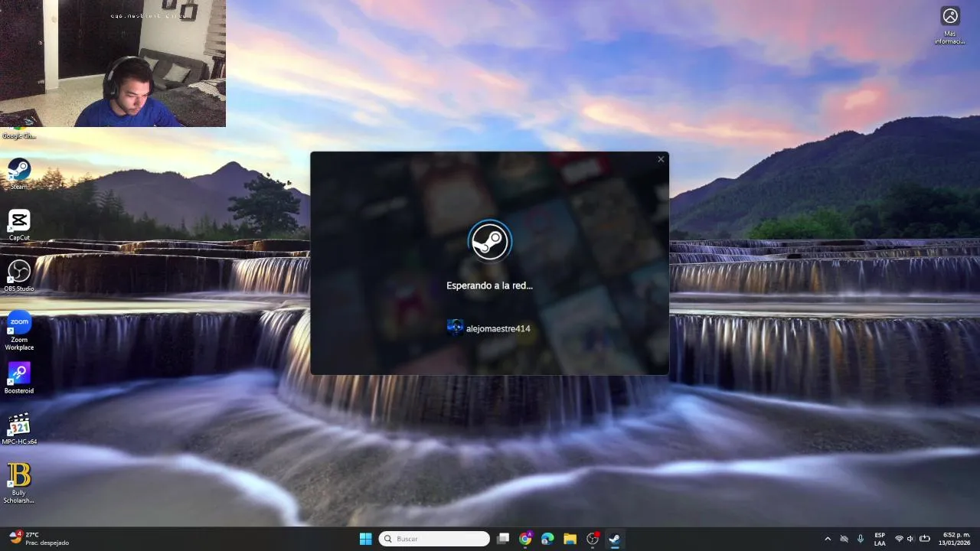Open the Windows Start menu
Viewport: 980px width, 551px height.
(x=366, y=539)
